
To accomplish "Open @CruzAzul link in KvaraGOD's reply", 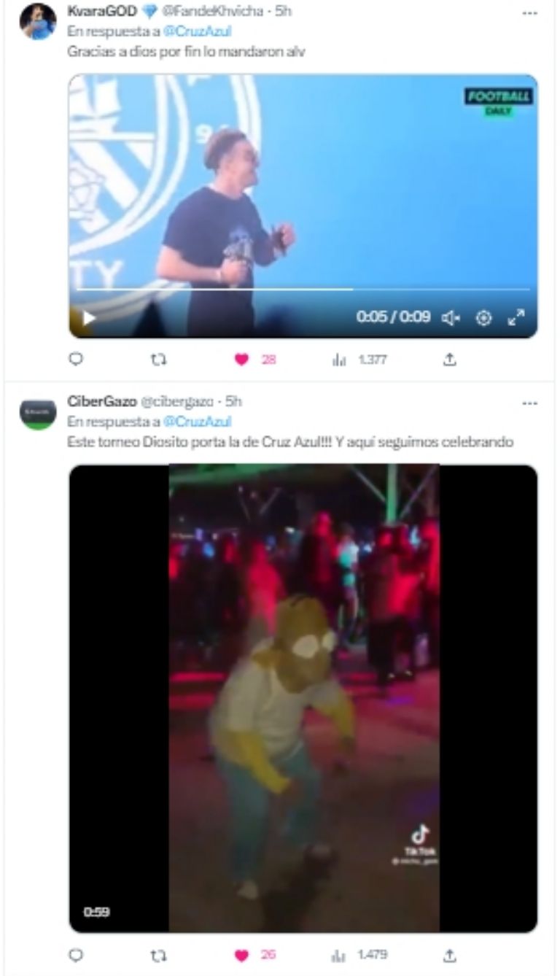I will [198, 31].
